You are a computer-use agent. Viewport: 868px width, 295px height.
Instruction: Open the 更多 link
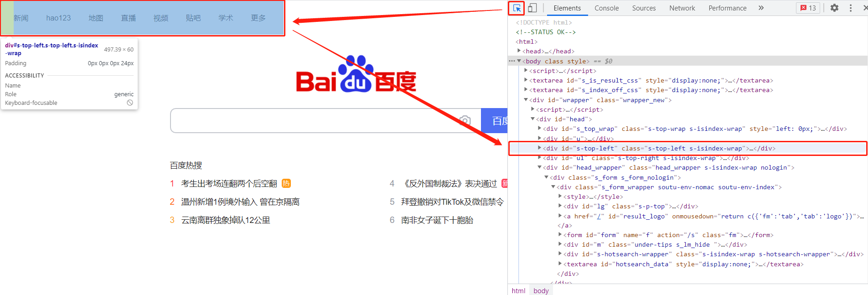pyautogui.click(x=258, y=18)
